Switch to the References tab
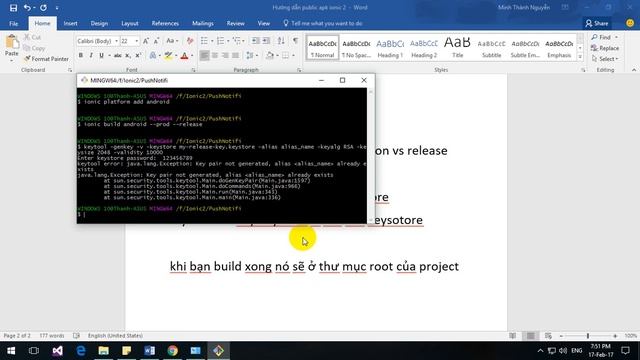Image resolution: width=640 pixels, height=360 pixels. coord(165,24)
